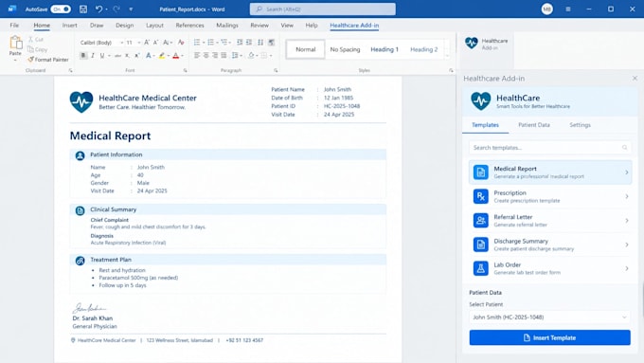644x363 pixels.
Task: Toggle Show/Hide paragraph marks
Action: [x=272, y=43]
